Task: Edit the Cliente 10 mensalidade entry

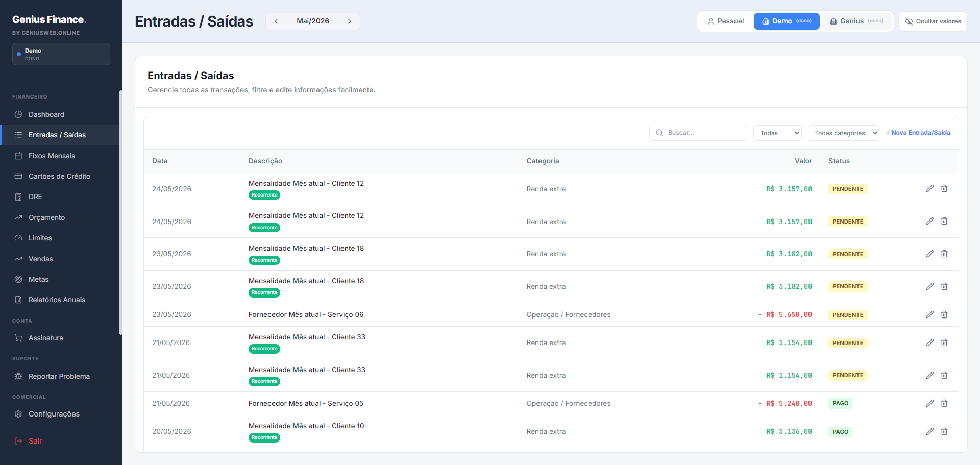Action: tap(930, 431)
